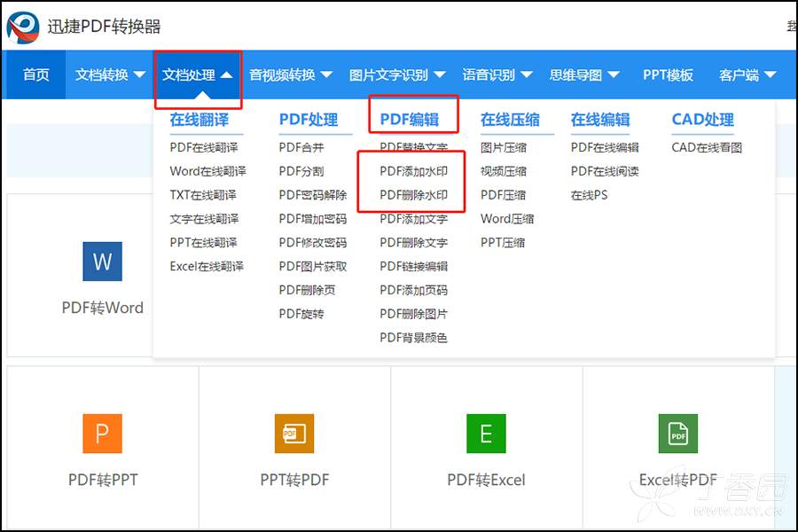The height and width of the screenshot is (532, 798).
Task: Select PDF添加水印 option
Action: pyautogui.click(x=413, y=171)
